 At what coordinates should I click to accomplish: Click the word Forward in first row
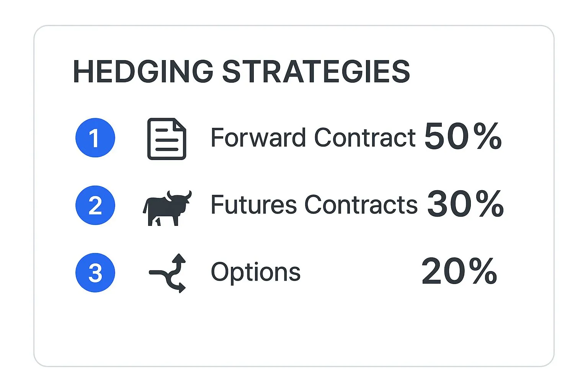click(x=258, y=138)
